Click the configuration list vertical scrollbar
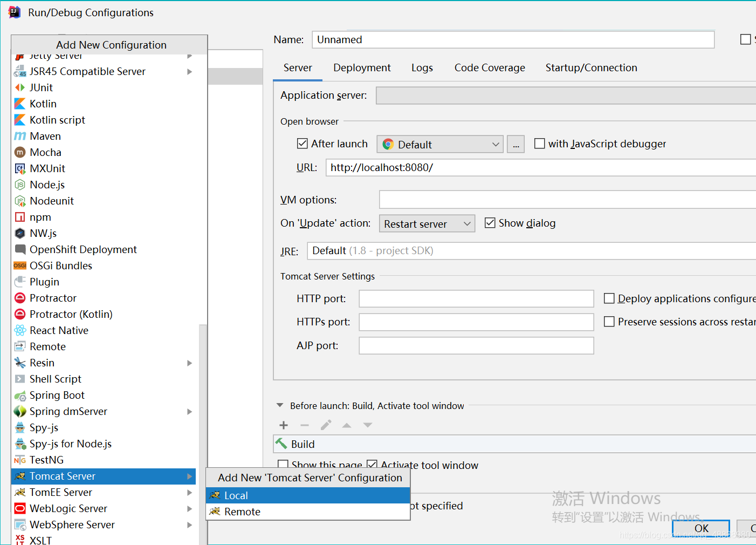 coord(203,434)
